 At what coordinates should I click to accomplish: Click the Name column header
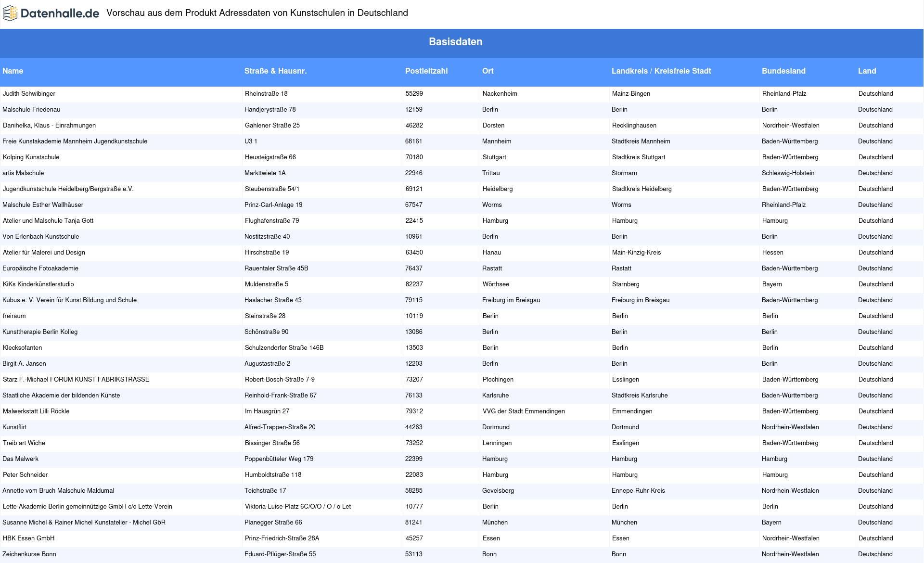click(13, 71)
